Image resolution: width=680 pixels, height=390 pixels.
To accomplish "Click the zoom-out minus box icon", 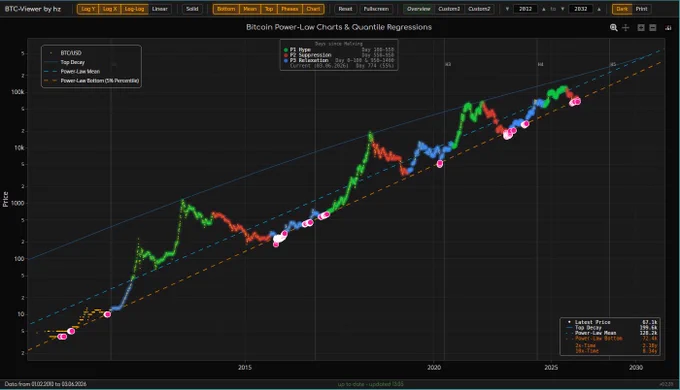I will [x=653, y=27].
